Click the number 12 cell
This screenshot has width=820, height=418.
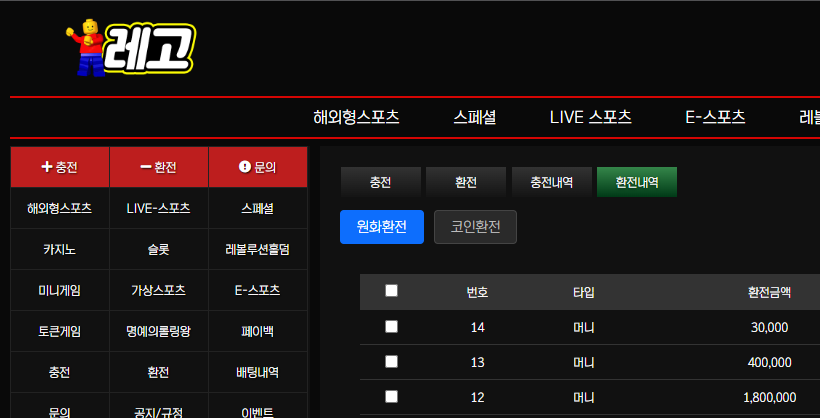tap(477, 398)
